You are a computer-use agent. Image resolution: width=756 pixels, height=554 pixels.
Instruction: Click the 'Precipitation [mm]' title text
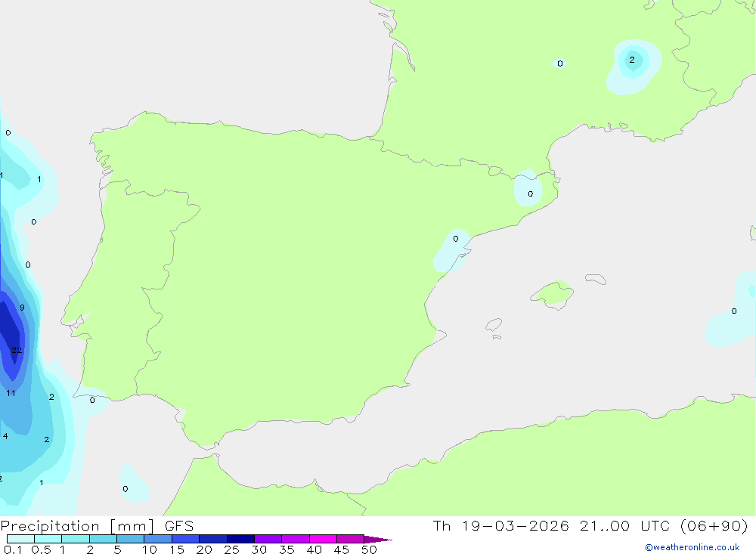click(x=77, y=526)
